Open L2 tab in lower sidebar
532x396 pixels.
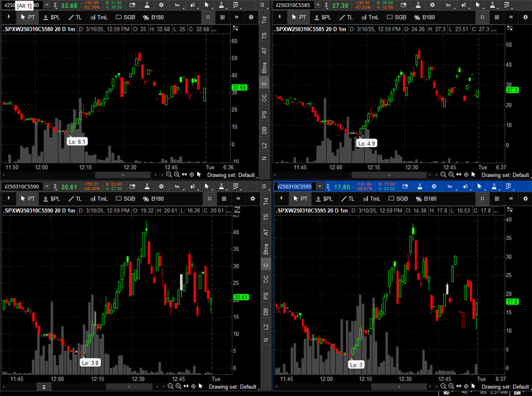click(x=266, y=327)
